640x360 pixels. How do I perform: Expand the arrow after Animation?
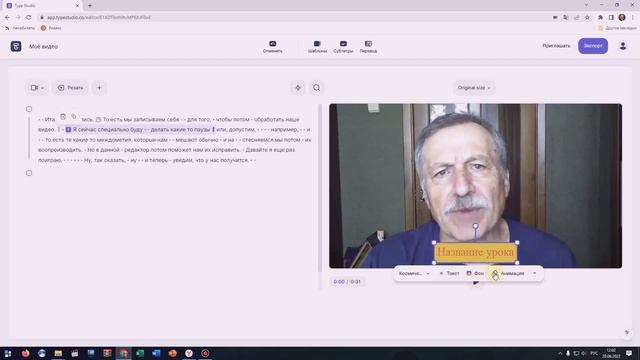534,273
